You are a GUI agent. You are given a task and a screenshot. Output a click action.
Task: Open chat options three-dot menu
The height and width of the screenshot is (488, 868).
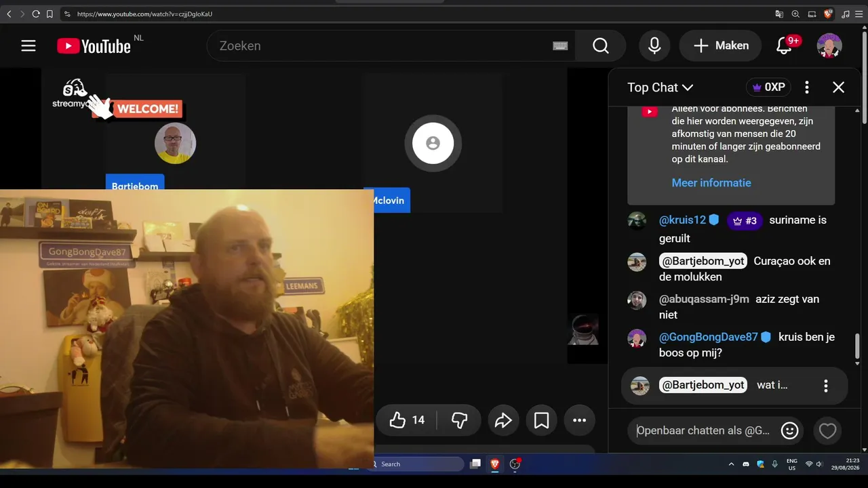point(807,87)
